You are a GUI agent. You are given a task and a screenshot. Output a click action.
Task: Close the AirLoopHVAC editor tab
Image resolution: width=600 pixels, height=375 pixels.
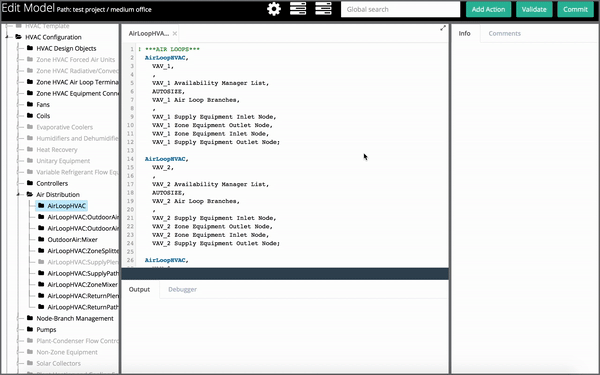click(174, 33)
